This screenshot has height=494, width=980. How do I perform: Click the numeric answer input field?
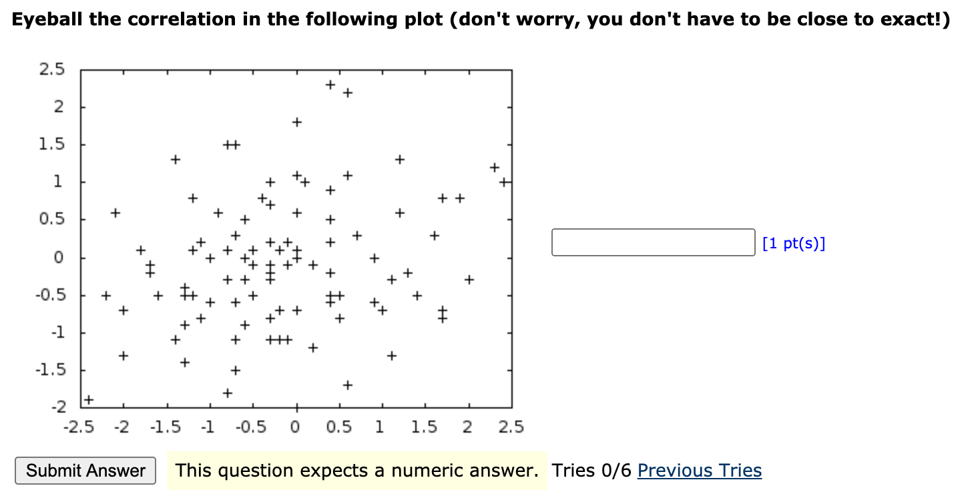[x=653, y=242]
